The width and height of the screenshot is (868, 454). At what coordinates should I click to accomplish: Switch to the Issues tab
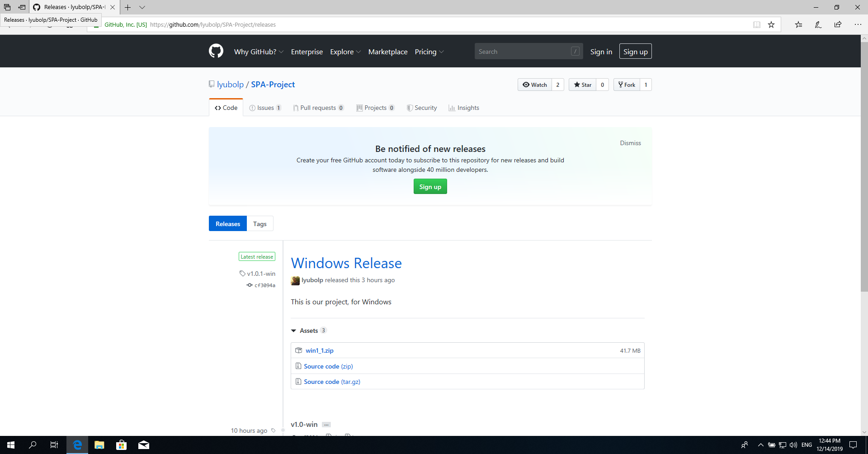click(265, 108)
